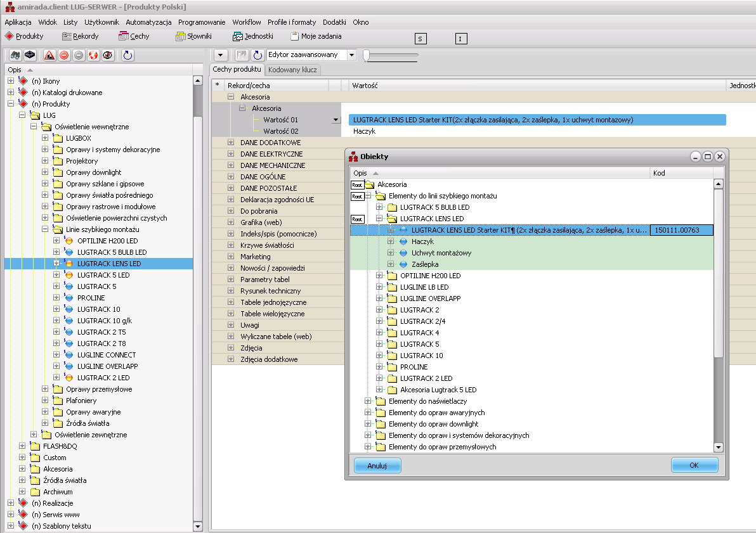The width and height of the screenshot is (756, 533).
Task: Confirm the Obiekty dialog with OK
Action: point(694,465)
